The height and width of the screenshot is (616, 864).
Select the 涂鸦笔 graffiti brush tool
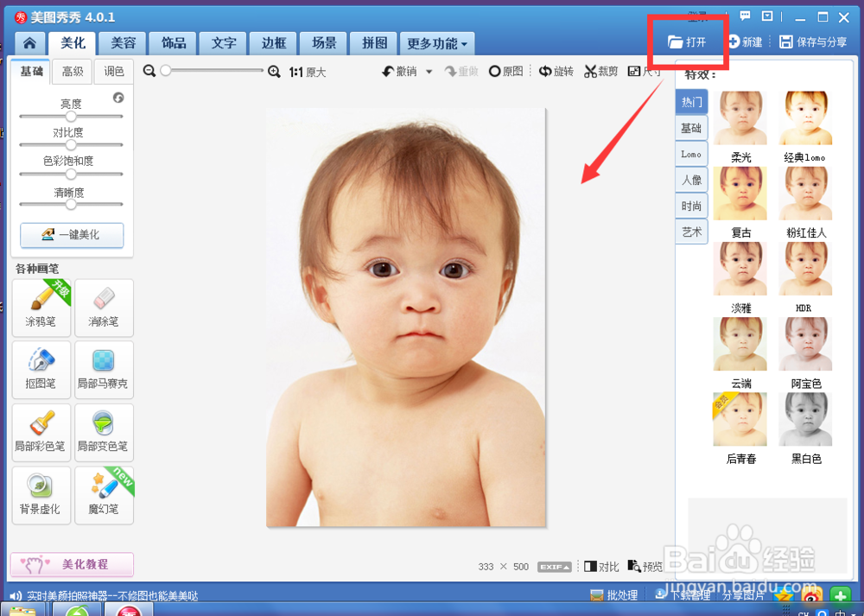41,308
